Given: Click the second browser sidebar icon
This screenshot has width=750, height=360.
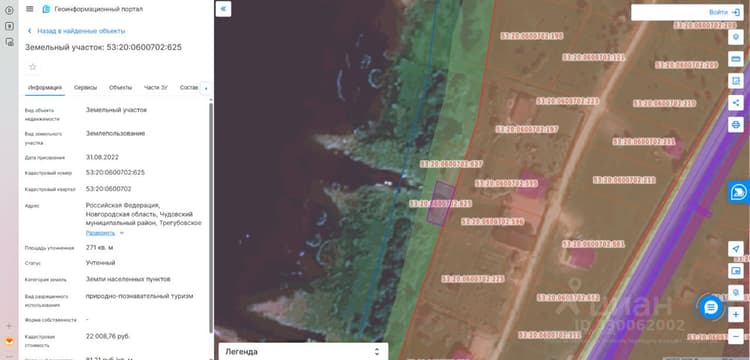Looking at the screenshot, I should point(9,26).
